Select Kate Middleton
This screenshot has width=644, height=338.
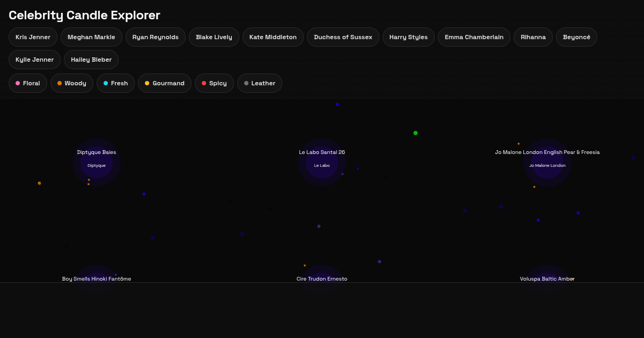coord(273,37)
